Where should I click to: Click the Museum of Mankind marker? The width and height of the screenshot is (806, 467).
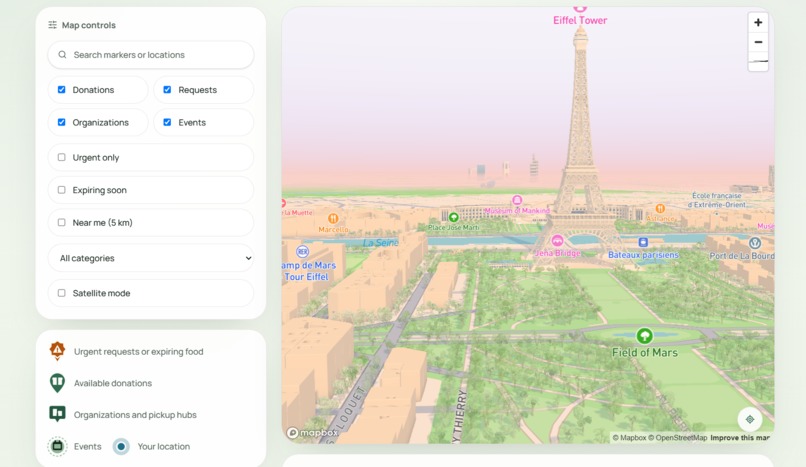[x=517, y=200]
